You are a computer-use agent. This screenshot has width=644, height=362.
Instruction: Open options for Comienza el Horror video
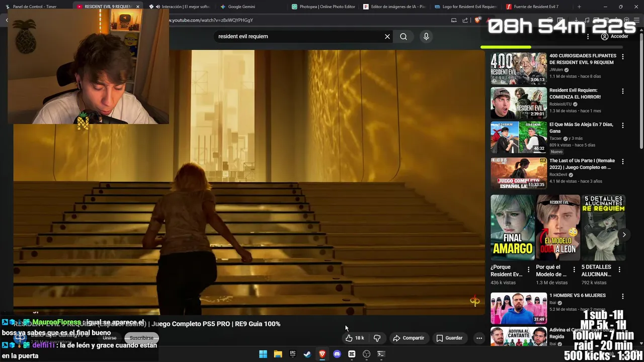(x=623, y=92)
